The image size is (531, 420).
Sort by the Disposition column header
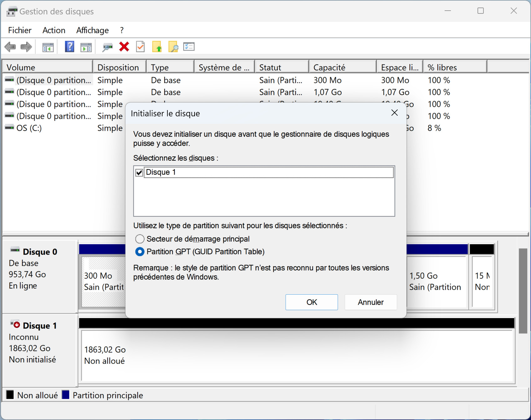pyautogui.click(x=120, y=67)
